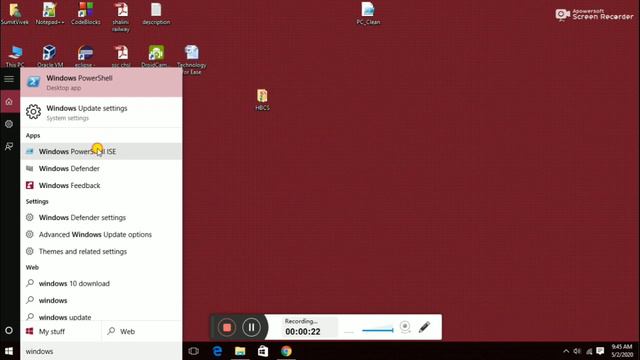
Task: Open DroidCam desktop shortcut
Action: pyautogui.click(x=156, y=56)
